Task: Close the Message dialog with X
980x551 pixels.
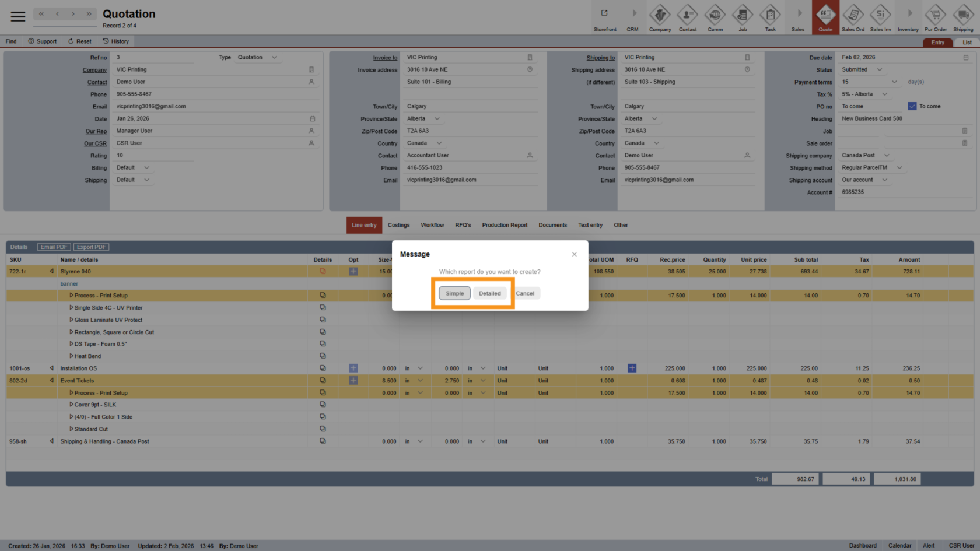Action: point(575,254)
